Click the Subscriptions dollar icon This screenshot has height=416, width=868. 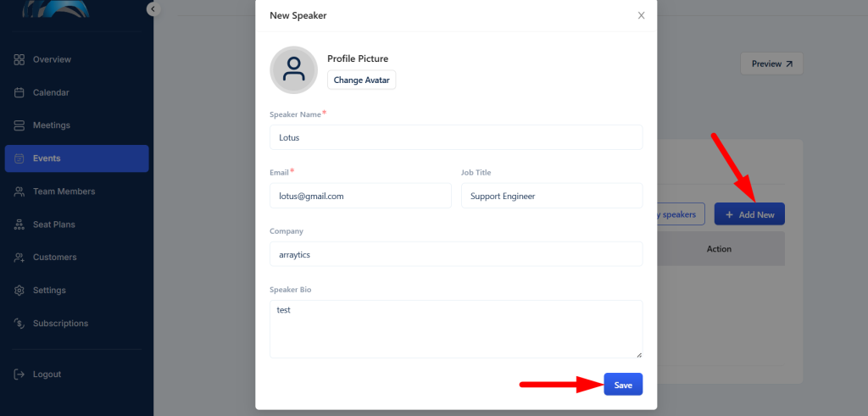(19, 323)
